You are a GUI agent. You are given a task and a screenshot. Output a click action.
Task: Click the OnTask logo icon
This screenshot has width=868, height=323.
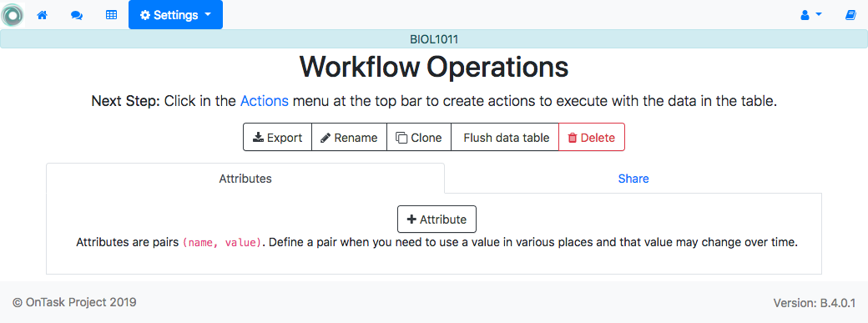13,15
